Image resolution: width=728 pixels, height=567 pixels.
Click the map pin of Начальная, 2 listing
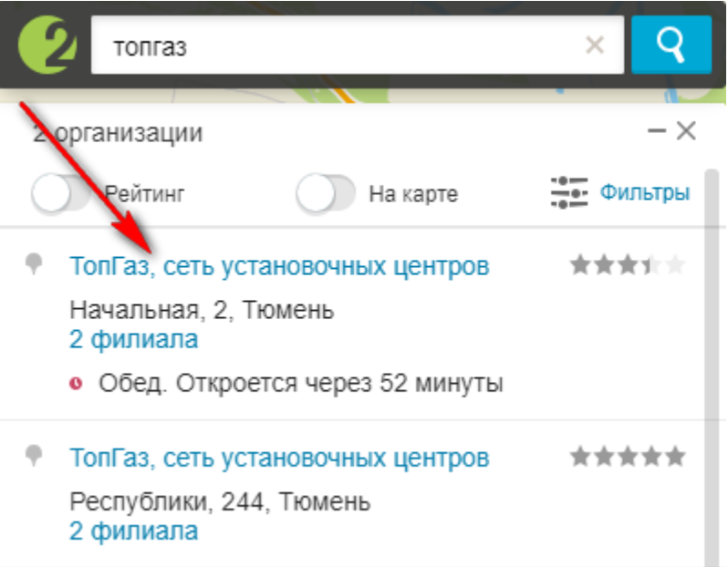pos(34,264)
